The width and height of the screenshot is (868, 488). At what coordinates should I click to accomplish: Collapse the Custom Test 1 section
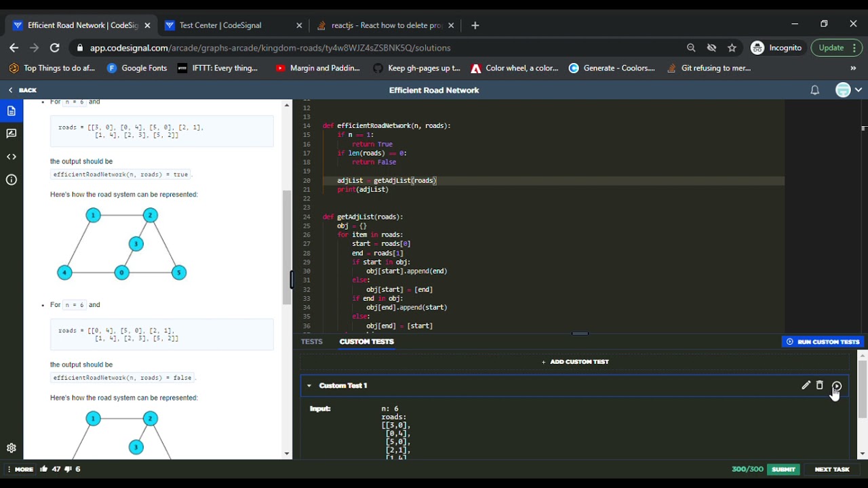[x=309, y=386]
